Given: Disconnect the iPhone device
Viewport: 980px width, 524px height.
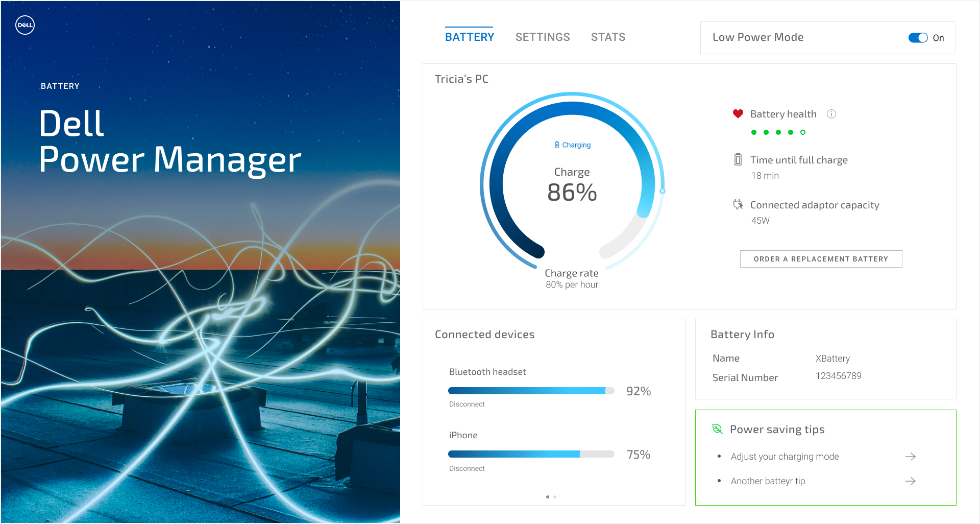Looking at the screenshot, I should (467, 468).
